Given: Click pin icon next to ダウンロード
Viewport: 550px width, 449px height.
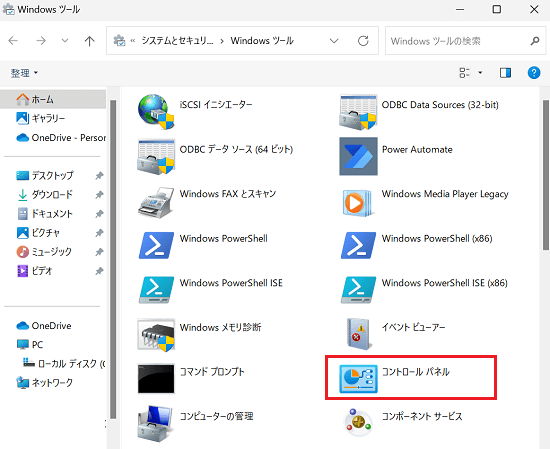Looking at the screenshot, I should (99, 194).
